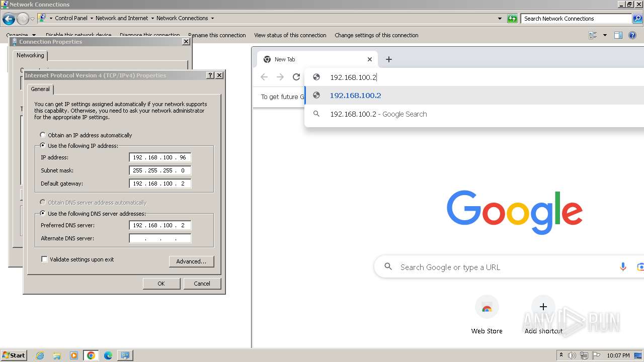Open recent pages dropdown beside forward arrow
This screenshot has height=362, width=644.
(32, 19)
